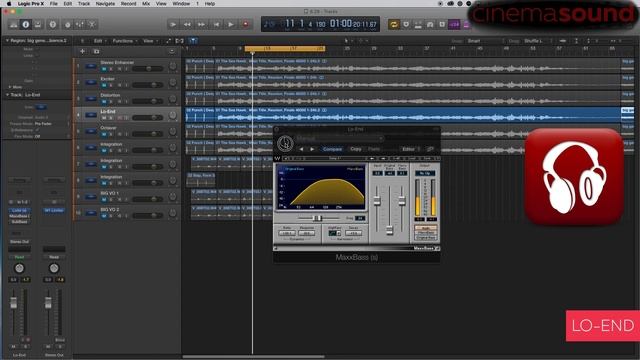This screenshot has height=360, width=640.
Task: Open Smart Controls dial icon
Action: click(67, 24)
